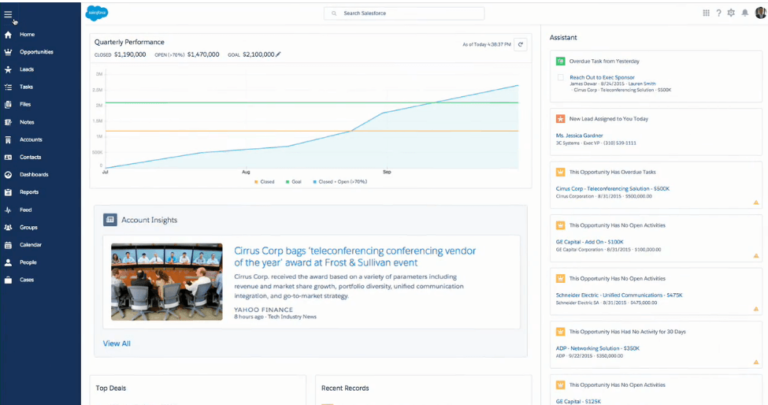The height and width of the screenshot is (405, 768).
Task: Click the Top Deals heading
Action: tap(111, 388)
